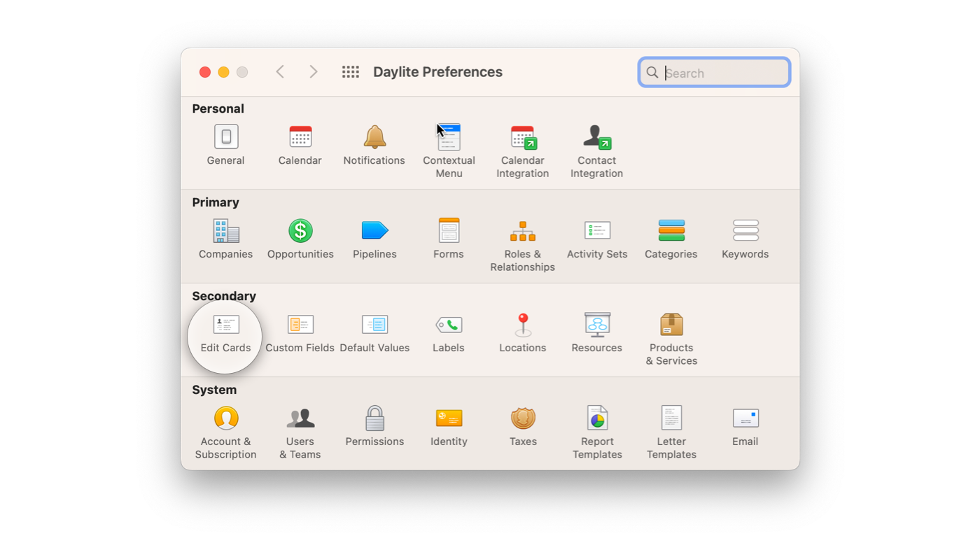Open Pipelines preferences

[x=374, y=232]
